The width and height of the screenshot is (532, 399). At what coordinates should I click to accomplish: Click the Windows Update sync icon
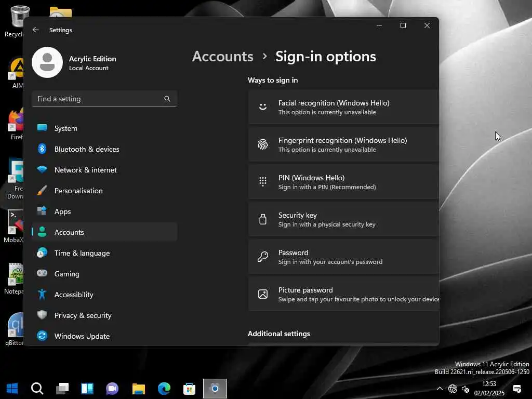[42, 336]
